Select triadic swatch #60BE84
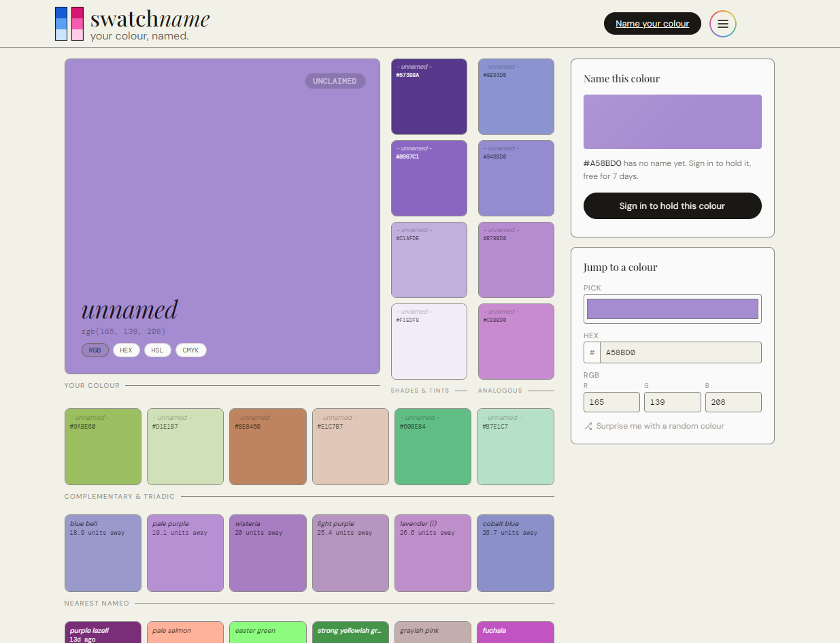This screenshot has width=840, height=643. click(x=433, y=447)
